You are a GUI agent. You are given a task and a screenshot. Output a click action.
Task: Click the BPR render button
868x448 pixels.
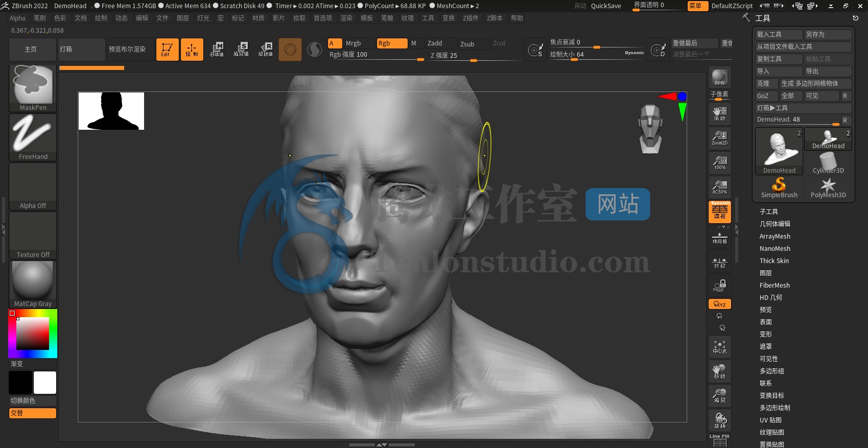(x=719, y=77)
